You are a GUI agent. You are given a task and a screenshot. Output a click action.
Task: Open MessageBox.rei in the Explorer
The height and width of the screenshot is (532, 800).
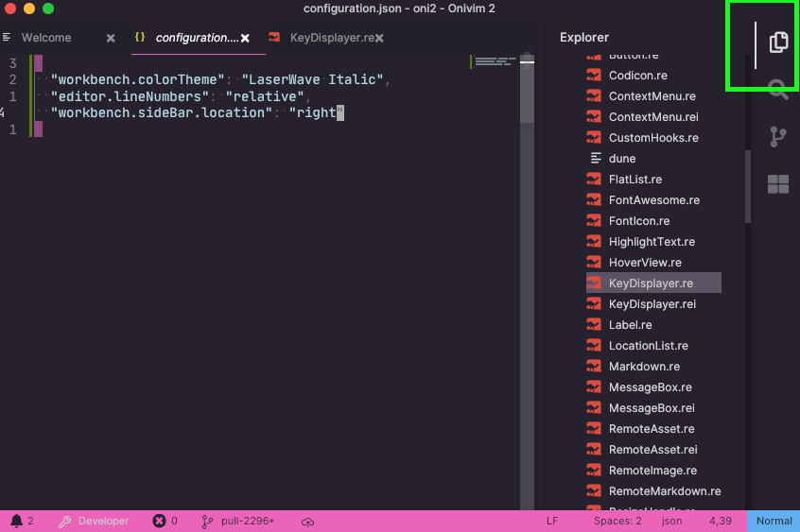[652, 408]
